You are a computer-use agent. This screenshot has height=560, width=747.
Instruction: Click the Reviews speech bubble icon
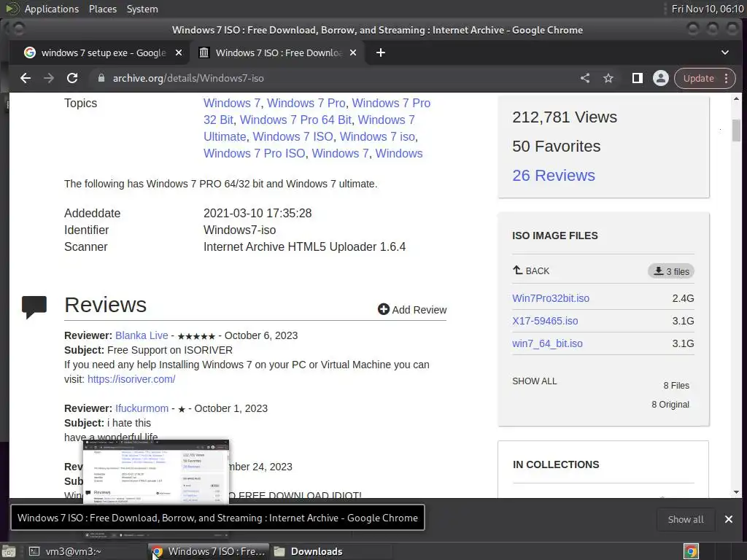[x=34, y=307]
